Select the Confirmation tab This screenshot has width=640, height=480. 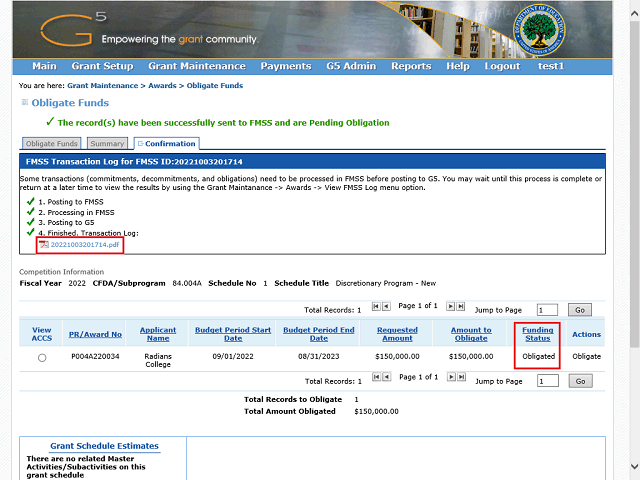point(167,144)
